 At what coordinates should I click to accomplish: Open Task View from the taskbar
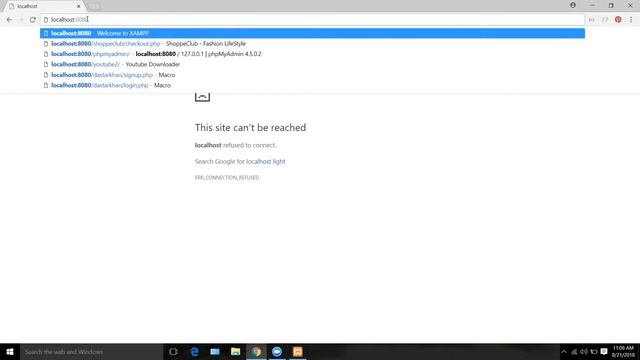[173, 352]
